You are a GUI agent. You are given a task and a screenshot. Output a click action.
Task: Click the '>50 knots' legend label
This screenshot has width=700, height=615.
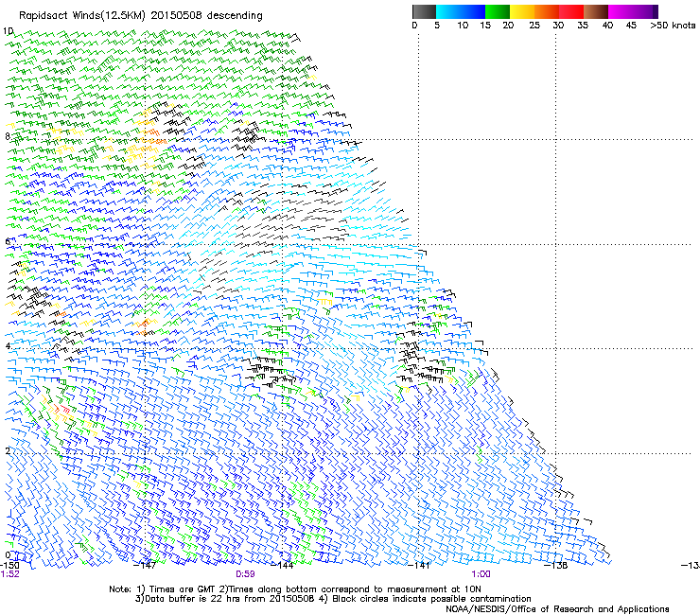(x=673, y=26)
